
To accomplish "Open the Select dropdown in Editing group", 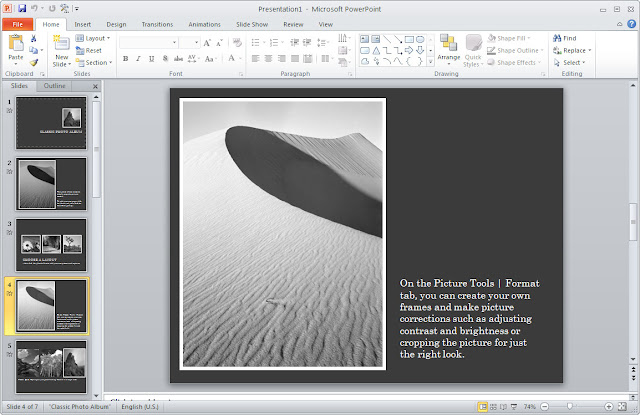I will (x=569, y=62).
